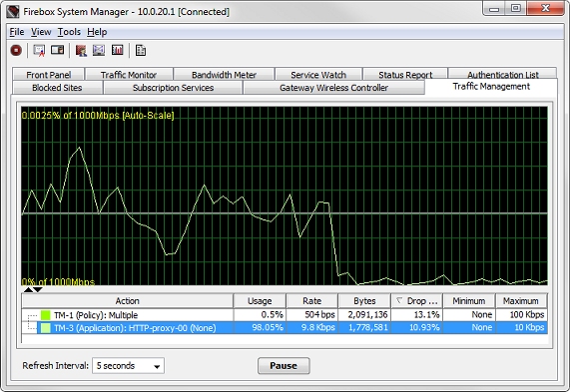
Task: Click TM-3 row's light green color swatch
Action: 46,328
